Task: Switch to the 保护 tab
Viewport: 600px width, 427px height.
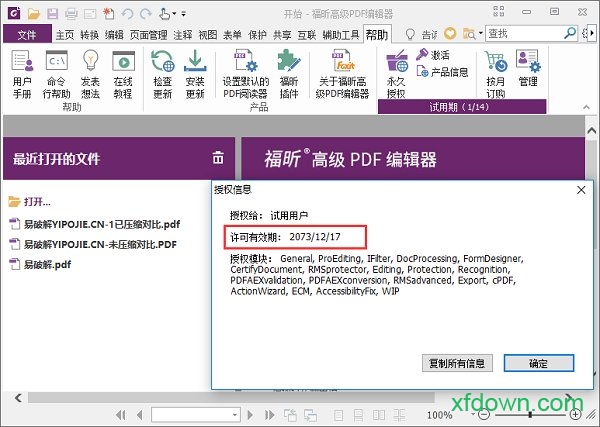Action: [x=257, y=35]
